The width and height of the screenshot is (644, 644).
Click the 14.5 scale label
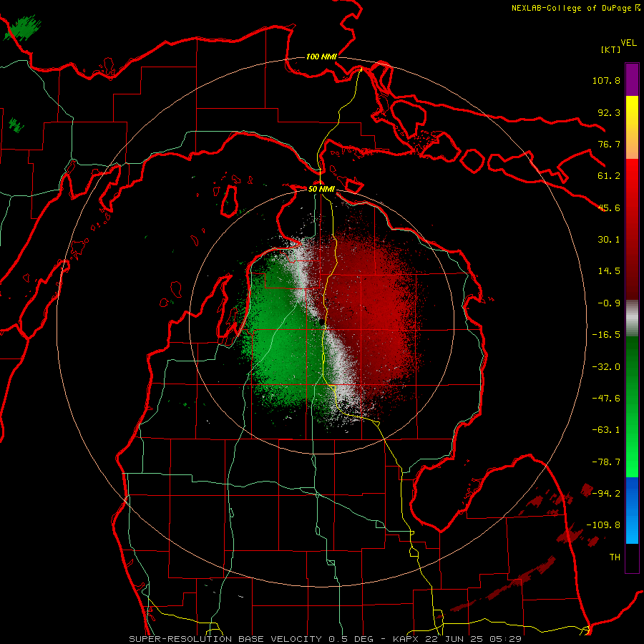(609, 271)
